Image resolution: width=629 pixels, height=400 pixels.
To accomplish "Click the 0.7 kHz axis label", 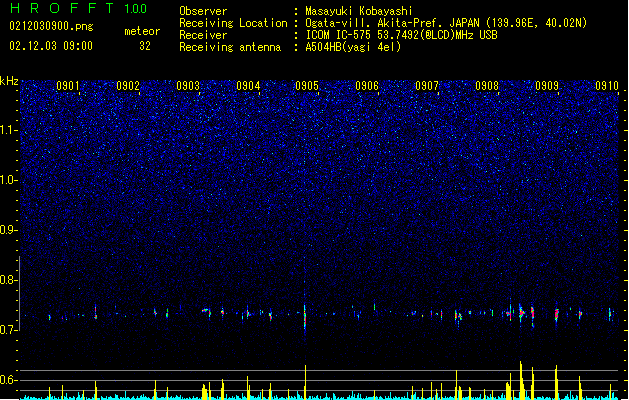I will click(9, 330).
